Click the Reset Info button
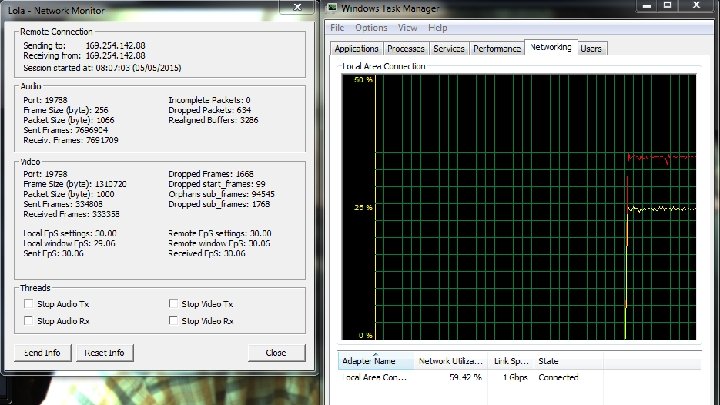Viewport: 720px width, 405px height. coord(105,353)
